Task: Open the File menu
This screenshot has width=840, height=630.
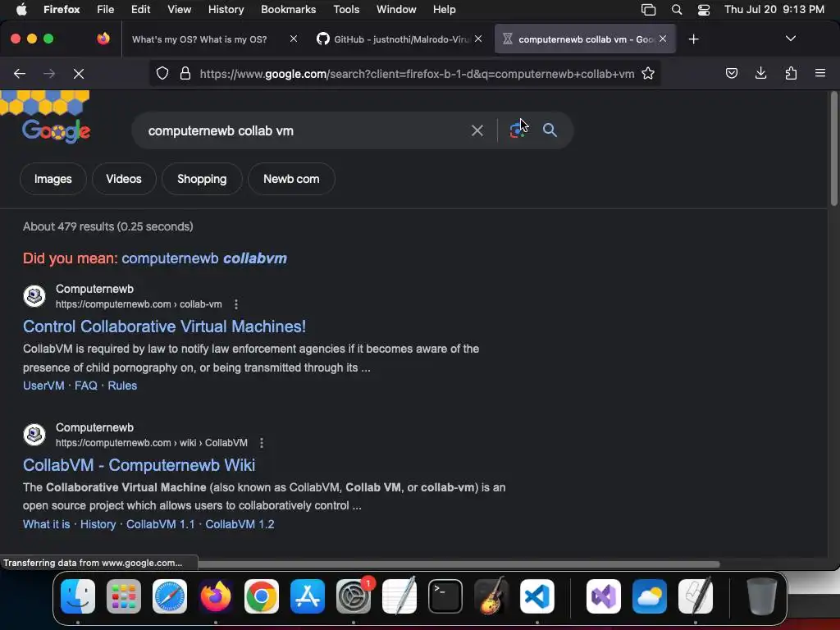Action: tap(106, 9)
